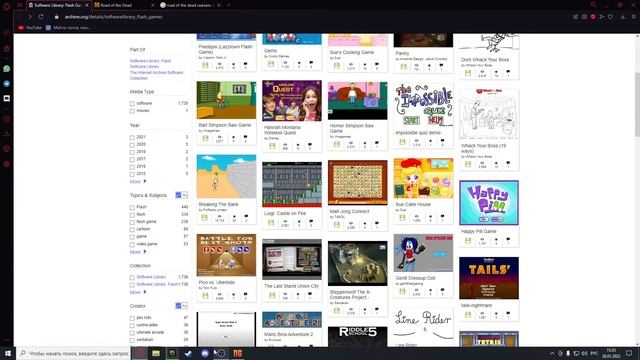This screenshot has height=360, width=640.
Task: Open the Luigi Castle on Fire thumbnail
Action: click(x=292, y=184)
